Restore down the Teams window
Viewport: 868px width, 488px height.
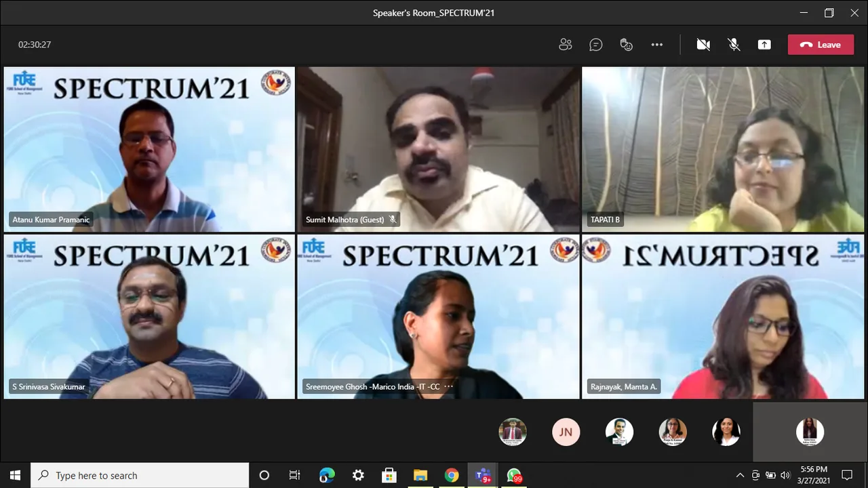[829, 13]
